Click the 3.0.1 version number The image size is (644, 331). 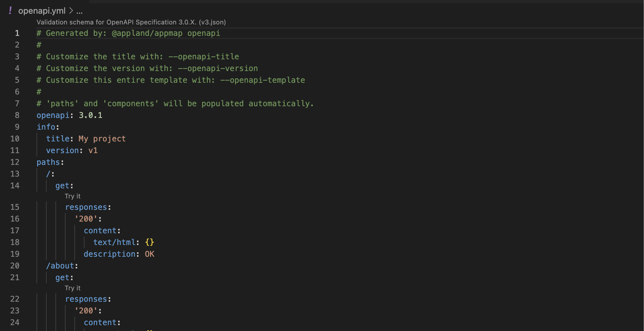coord(90,115)
